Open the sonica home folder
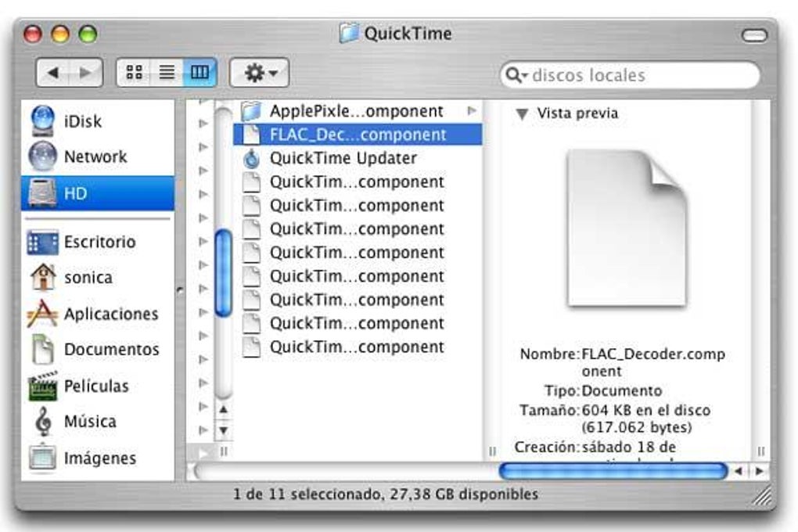798x532 pixels. coord(98,278)
